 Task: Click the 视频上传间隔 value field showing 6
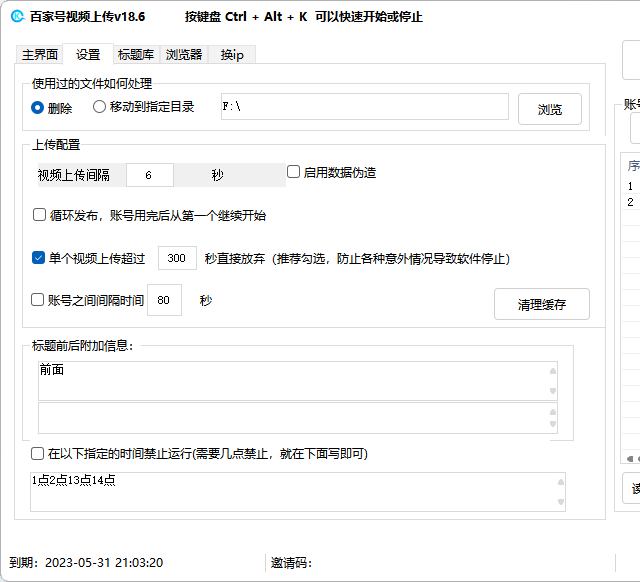point(149,175)
